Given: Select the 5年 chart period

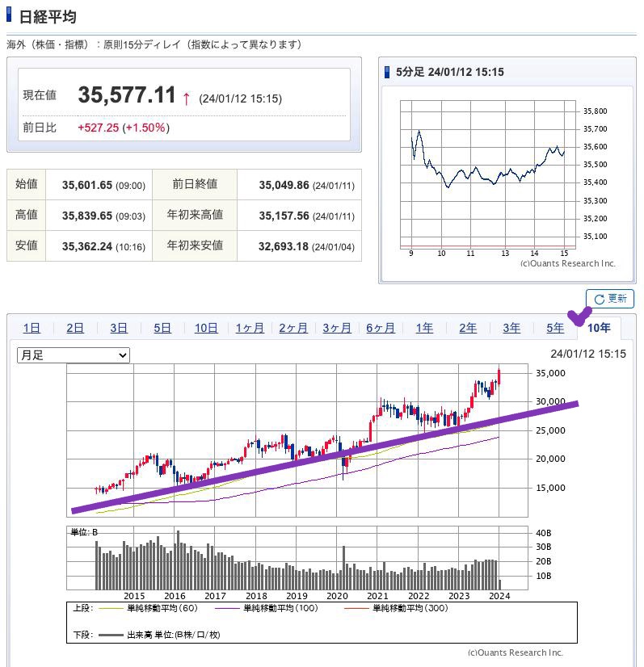Looking at the screenshot, I should [555, 328].
